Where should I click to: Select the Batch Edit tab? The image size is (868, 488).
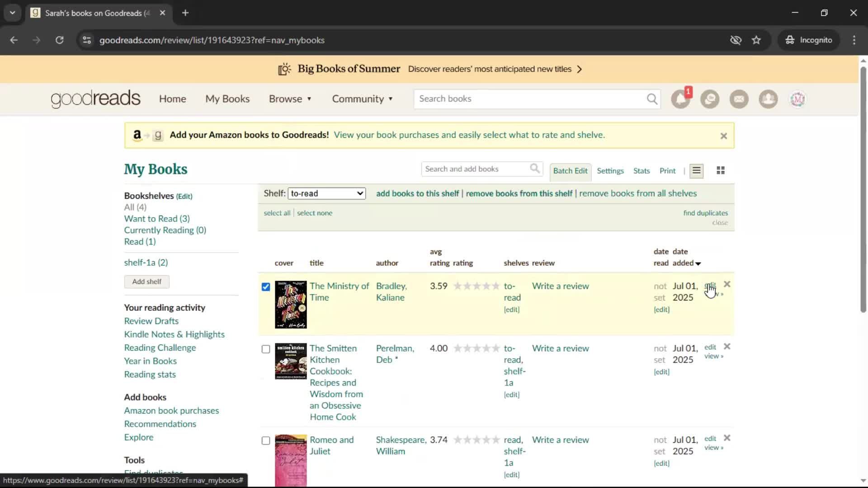point(570,171)
